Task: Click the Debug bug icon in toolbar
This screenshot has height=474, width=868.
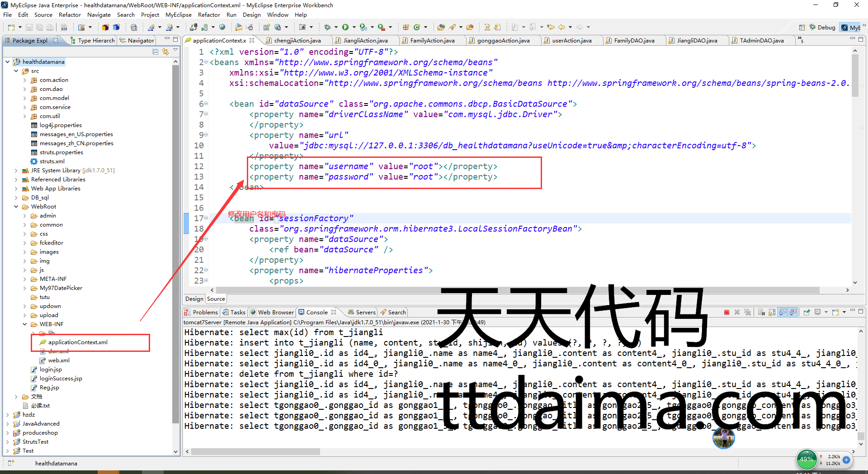Action: click(x=327, y=27)
